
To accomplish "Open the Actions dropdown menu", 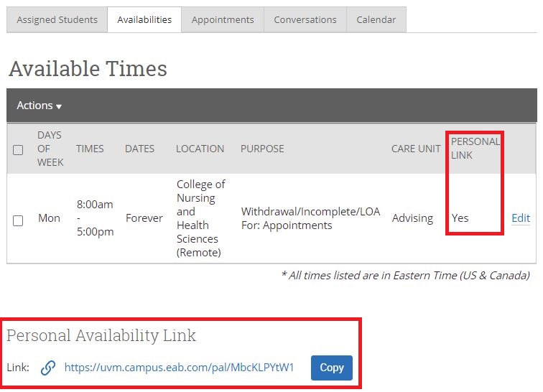I will 39,106.
